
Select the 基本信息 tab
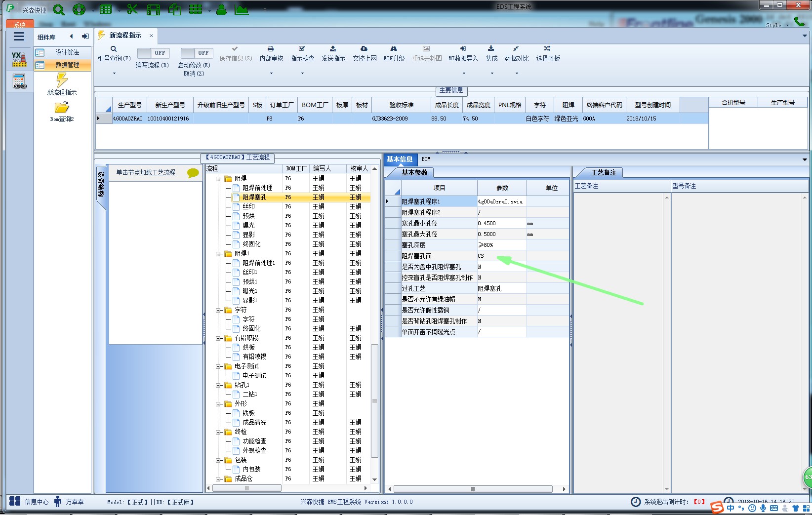tap(400, 159)
